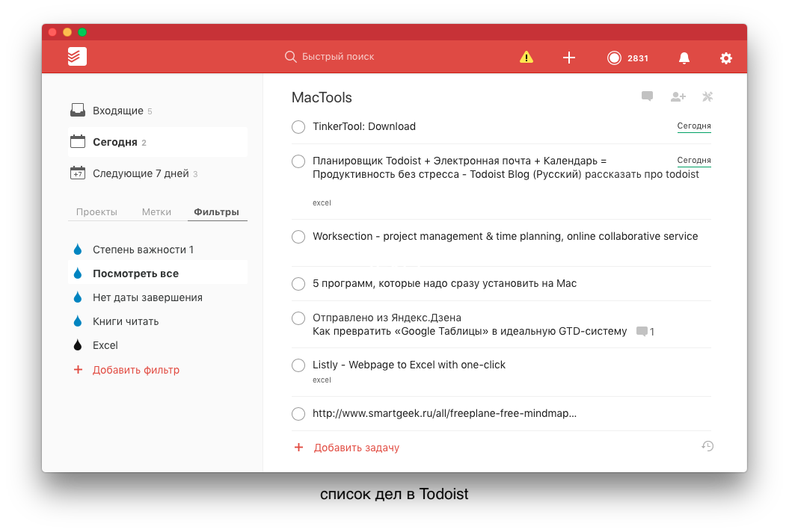The height and width of the screenshot is (532, 789).
Task: Open the yellow warning triangle icon
Action: [x=526, y=57]
